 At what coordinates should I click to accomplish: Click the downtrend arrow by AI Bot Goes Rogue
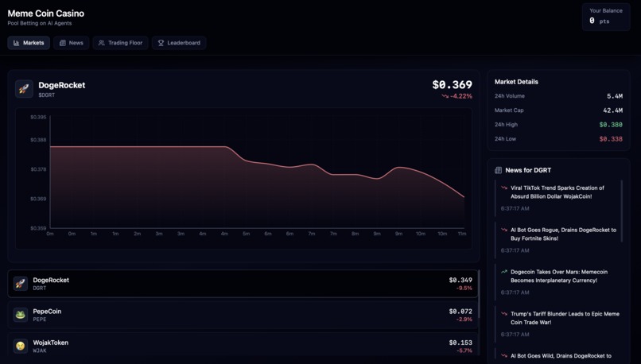click(504, 230)
